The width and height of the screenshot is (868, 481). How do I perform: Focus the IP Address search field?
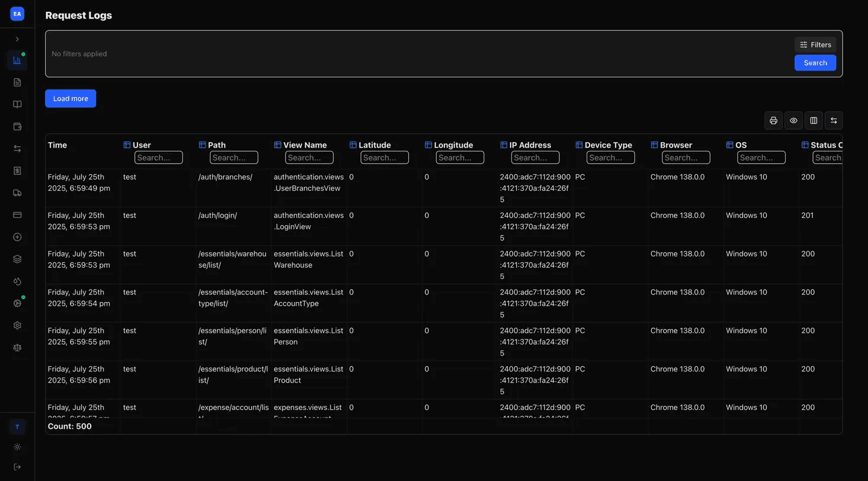(x=536, y=158)
